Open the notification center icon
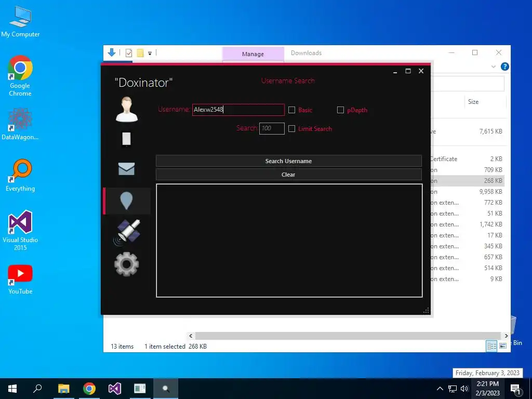Viewport: 532px width, 399px height. coord(516,389)
